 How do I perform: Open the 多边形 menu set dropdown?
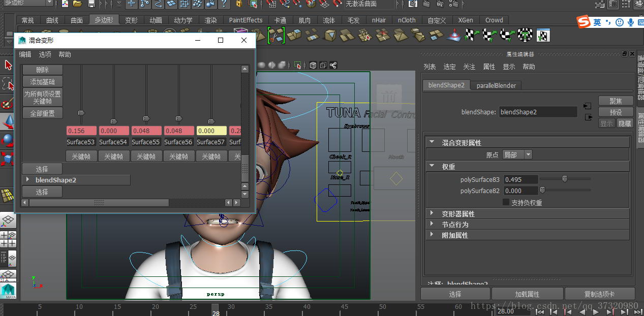(28, 3)
